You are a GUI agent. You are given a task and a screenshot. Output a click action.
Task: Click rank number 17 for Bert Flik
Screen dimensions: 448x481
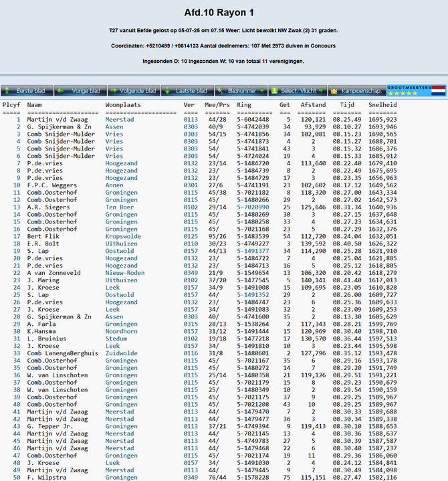[17, 237]
